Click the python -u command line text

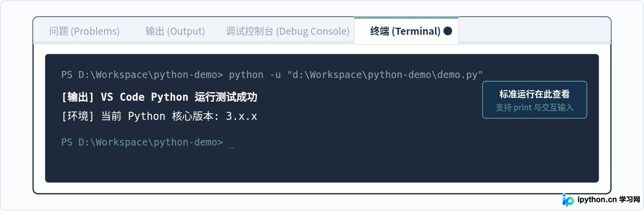pyautogui.click(x=356, y=75)
